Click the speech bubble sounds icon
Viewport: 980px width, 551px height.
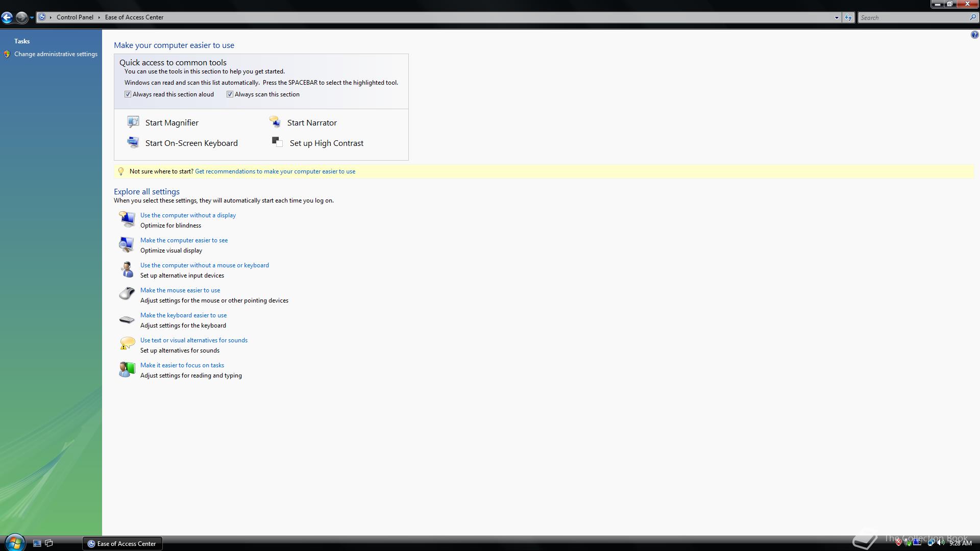coord(127,344)
